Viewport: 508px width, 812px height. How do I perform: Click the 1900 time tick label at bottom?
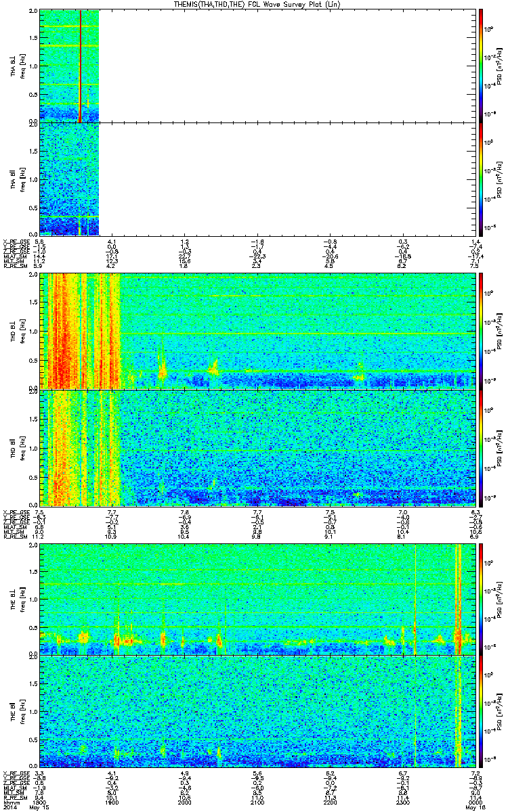112,802
